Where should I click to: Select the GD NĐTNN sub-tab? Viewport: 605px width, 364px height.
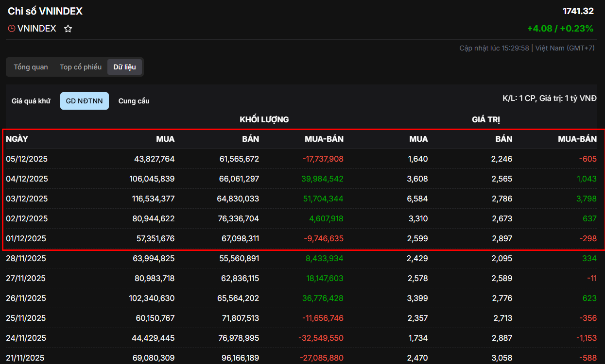click(x=84, y=101)
